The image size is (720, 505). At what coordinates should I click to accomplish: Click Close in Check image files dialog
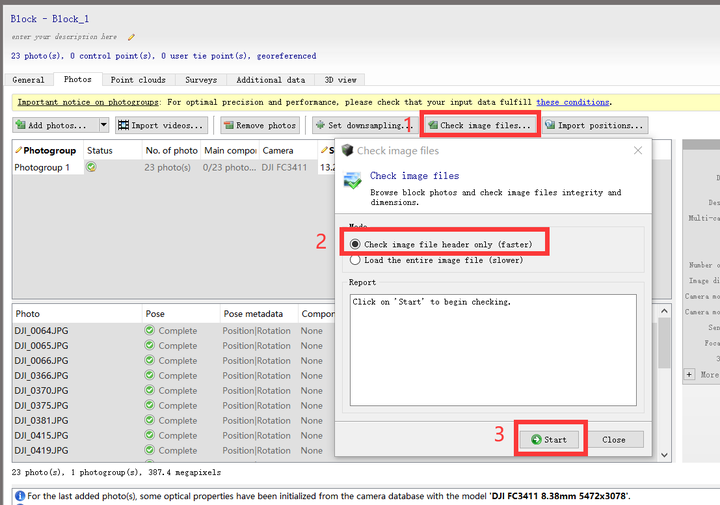click(613, 439)
